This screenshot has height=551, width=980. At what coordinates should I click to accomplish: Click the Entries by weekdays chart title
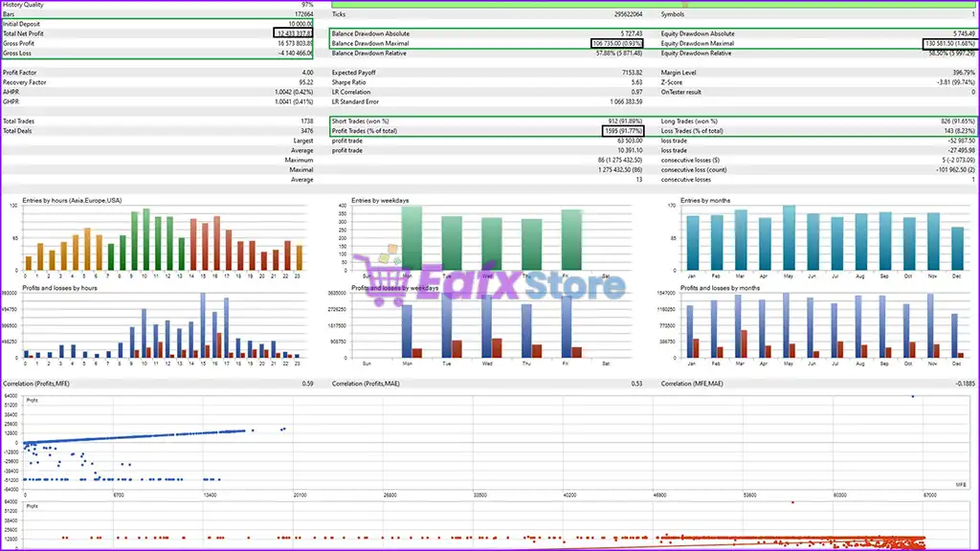coord(380,201)
